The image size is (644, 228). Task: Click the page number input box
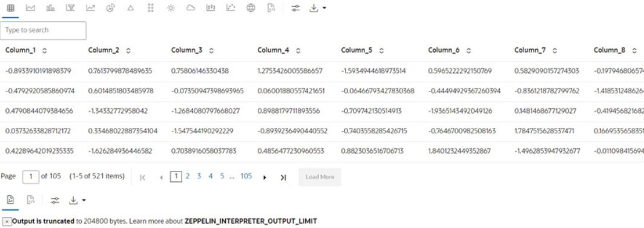point(31,177)
